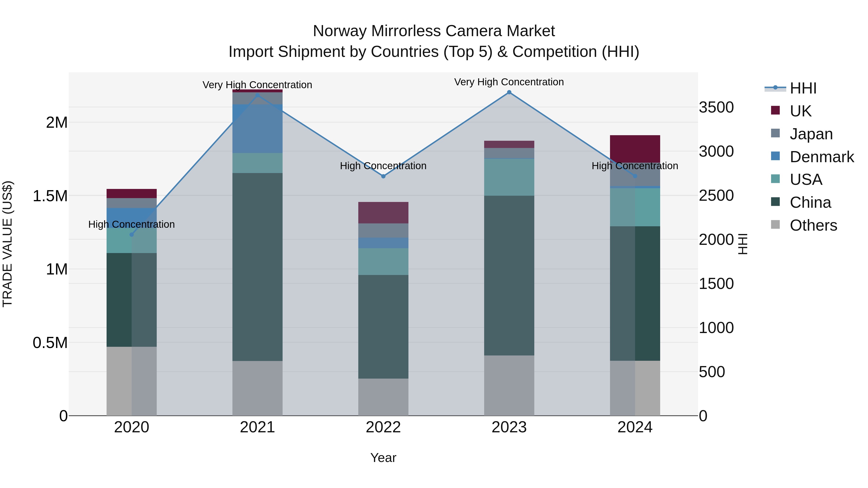Click the 2000 right axis tick label
This screenshot has width=868, height=488.
click(716, 240)
